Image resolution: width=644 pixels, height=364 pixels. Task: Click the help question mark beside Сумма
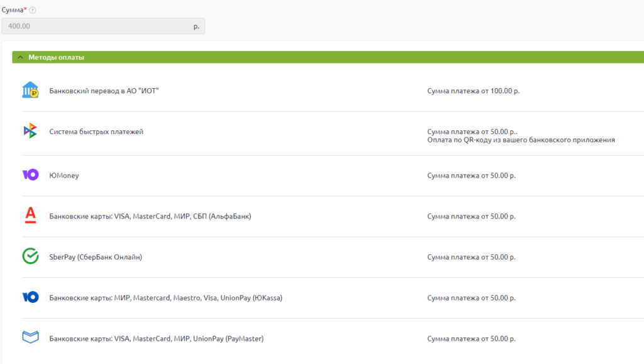pyautogui.click(x=33, y=10)
